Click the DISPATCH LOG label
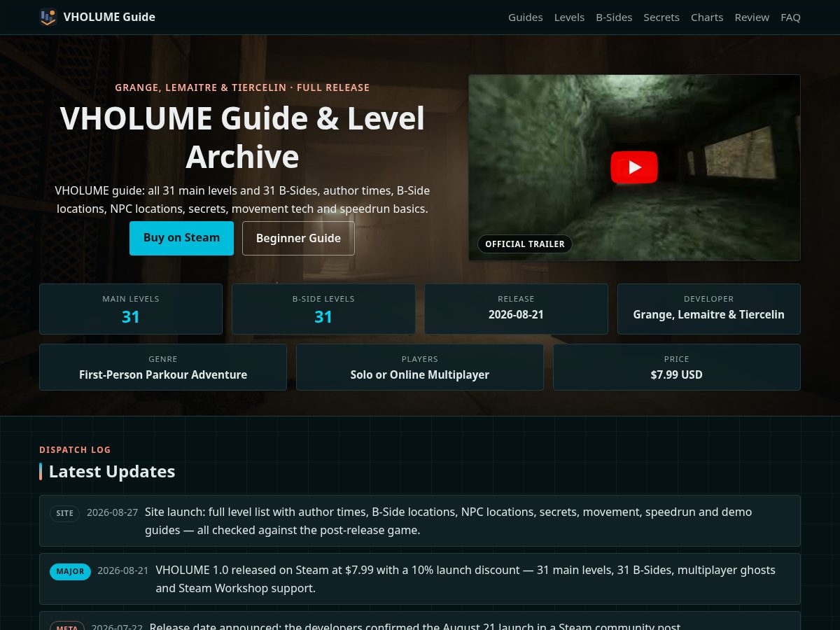840x630 pixels. [x=75, y=449]
